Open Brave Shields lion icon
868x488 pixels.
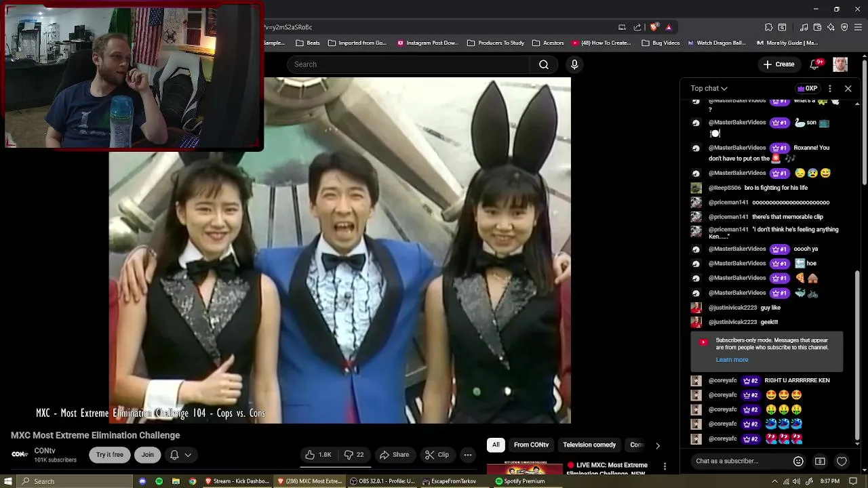point(654,27)
